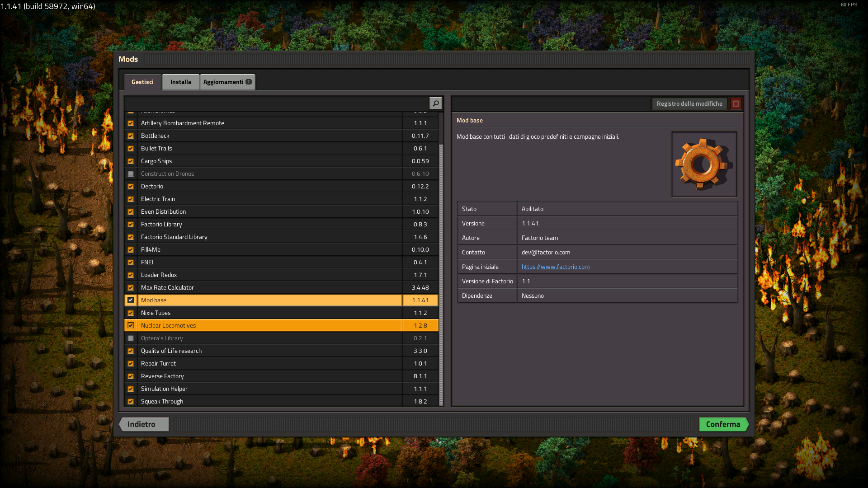Select the Reverse Factory mod name
Image resolution: width=868 pixels, height=488 pixels.
tap(162, 376)
